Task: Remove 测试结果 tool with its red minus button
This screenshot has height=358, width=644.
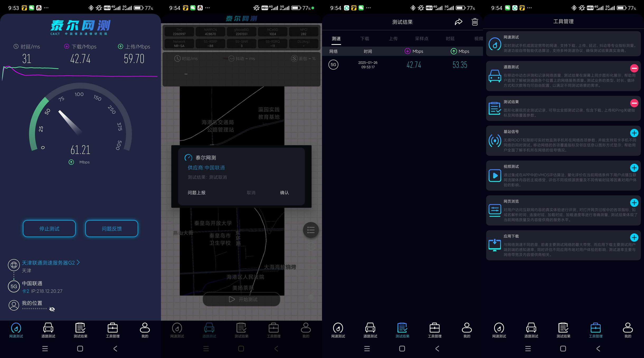Action: tap(634, 103)
